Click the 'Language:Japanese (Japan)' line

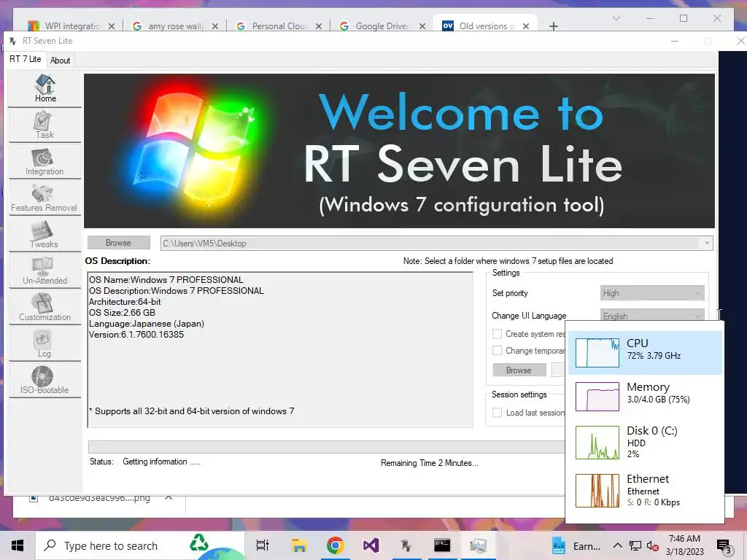coord(146,324)
